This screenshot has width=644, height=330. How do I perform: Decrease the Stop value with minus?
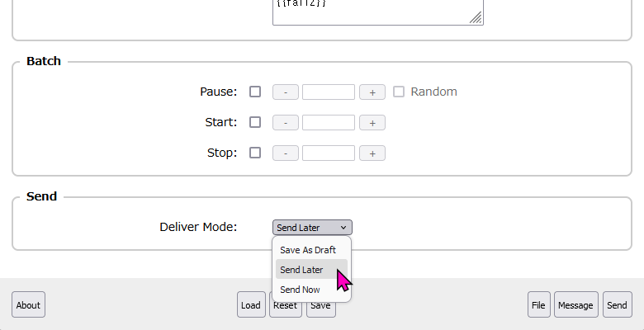pyautogui.click(x=286, y=153)
